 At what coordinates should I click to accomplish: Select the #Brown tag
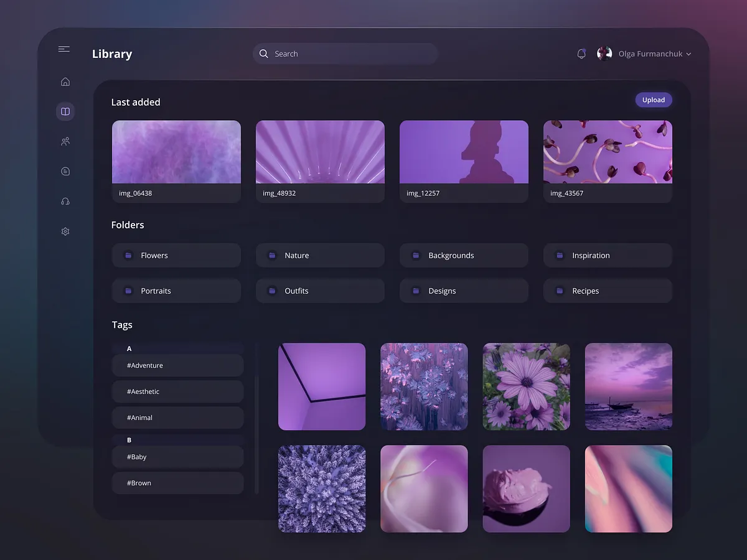[177, 483]
